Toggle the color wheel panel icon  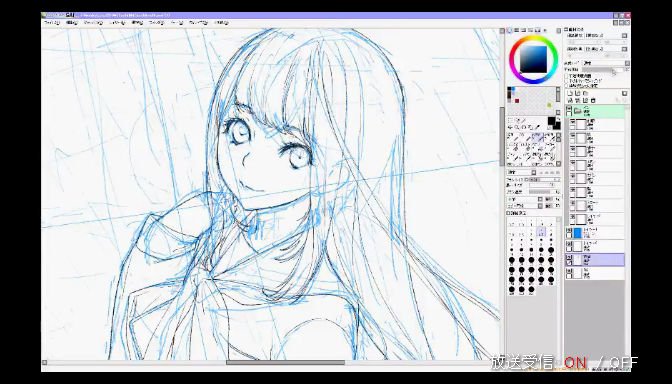coord(509,30)
